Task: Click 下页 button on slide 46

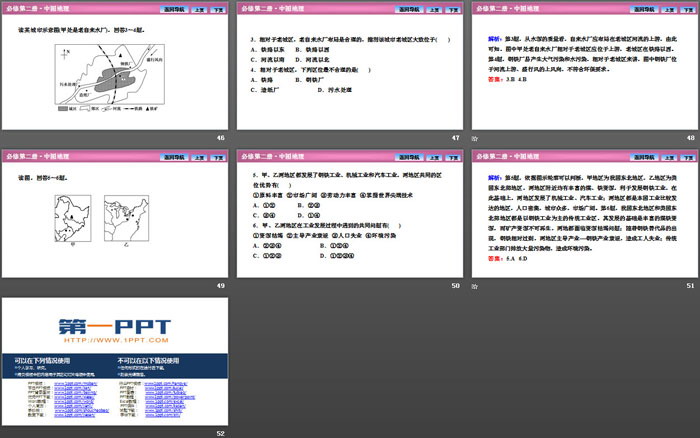Action: click(x=218, y=10)
